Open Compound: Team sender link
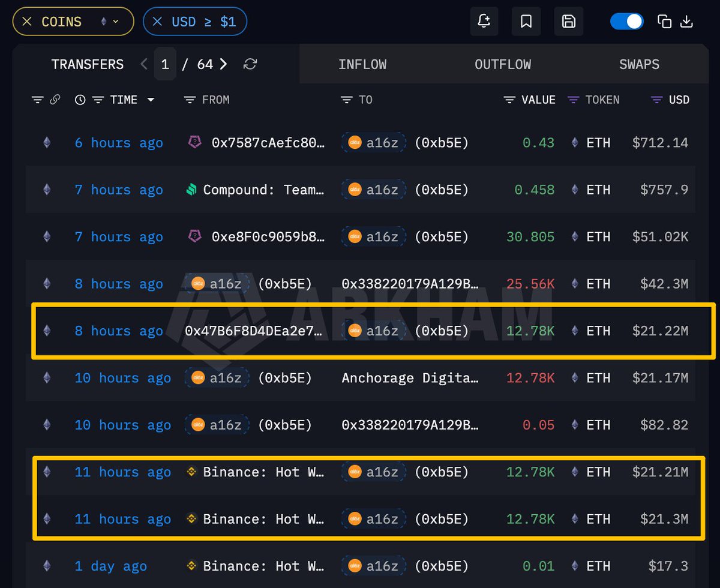 (264, 190)
